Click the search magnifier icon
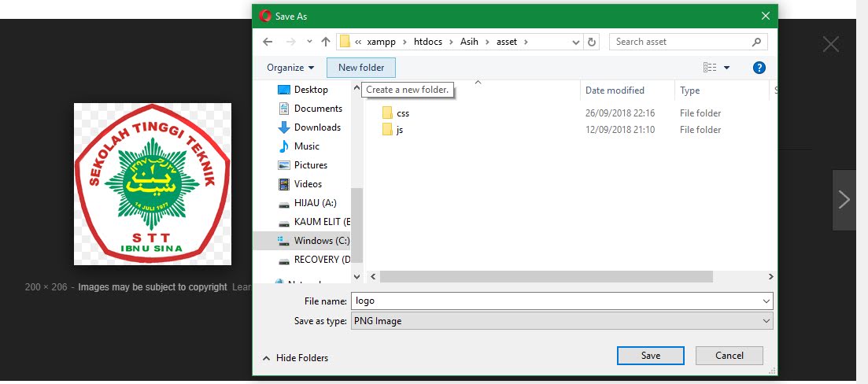Viewport: 868px width, 384px height. [756, 42]
